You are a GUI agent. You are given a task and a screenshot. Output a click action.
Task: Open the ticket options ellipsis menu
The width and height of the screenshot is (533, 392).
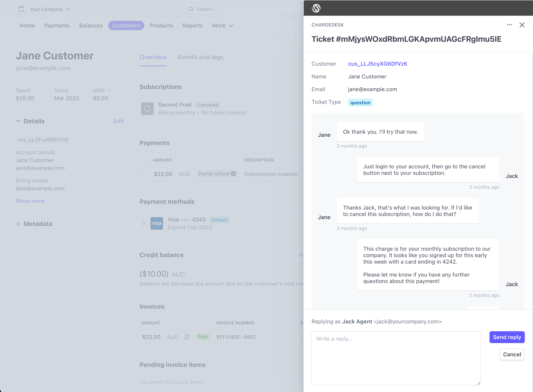[509, 25]
